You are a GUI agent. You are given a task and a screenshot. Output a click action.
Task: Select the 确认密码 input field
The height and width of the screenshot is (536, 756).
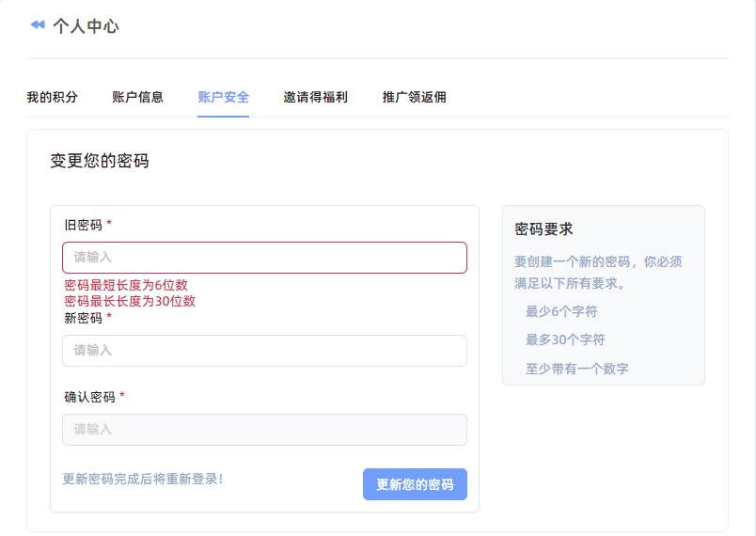[x=265, y=430]
